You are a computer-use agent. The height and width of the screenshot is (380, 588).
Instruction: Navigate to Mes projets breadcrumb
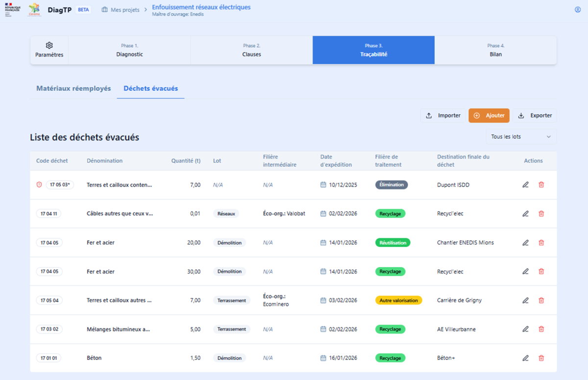point(121,10)
